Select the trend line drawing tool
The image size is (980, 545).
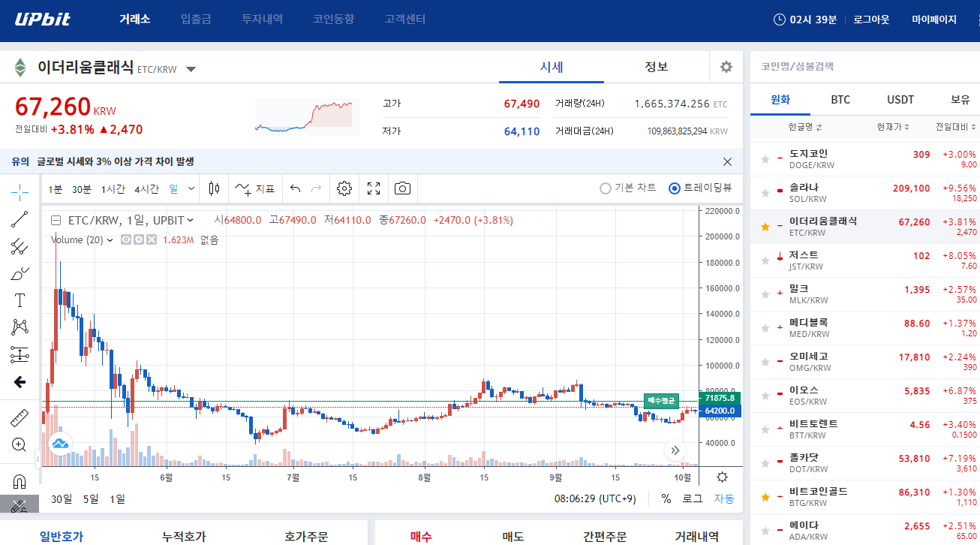tap(20, 219)
